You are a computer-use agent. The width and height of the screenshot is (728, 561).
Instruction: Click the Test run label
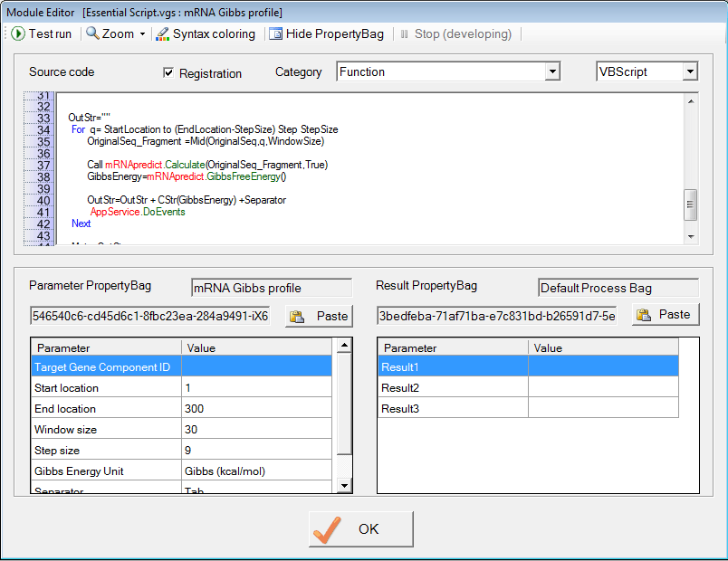(x=50, y=33)
